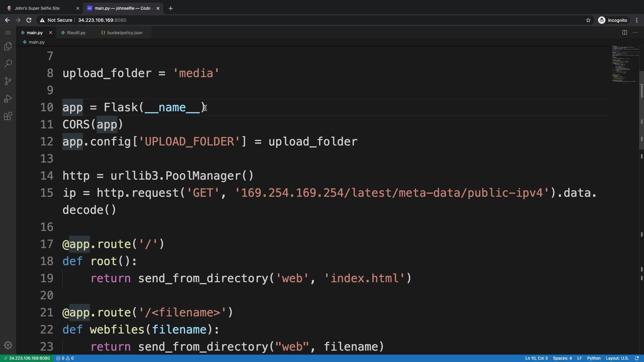Open the hamburger application menu
The height and width of the screenshot is (362, 644).
[x=8, y=33]
